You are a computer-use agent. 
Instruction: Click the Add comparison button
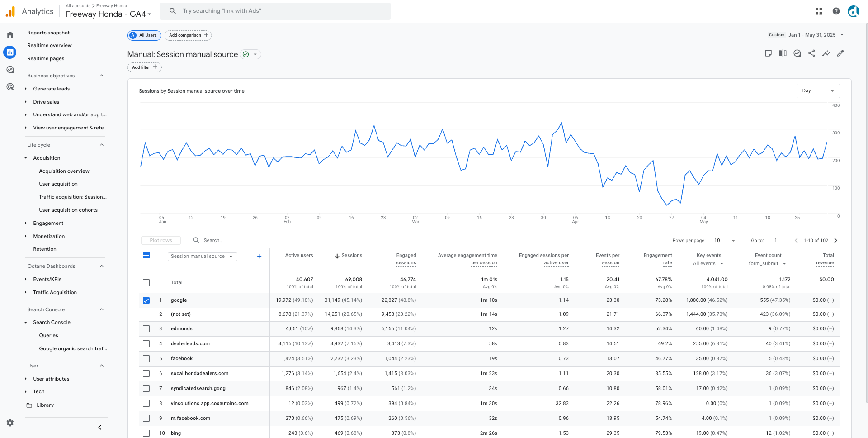click(188, 35)
